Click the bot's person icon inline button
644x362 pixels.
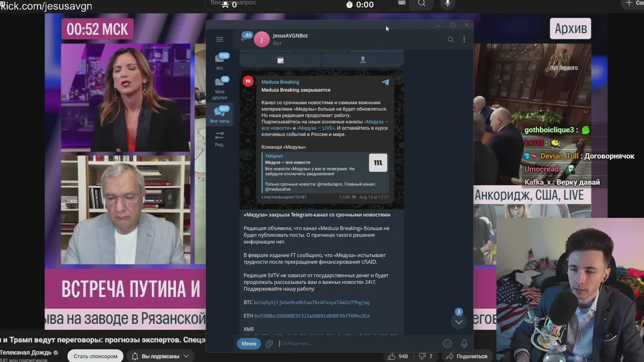click(x=363, y=60)
